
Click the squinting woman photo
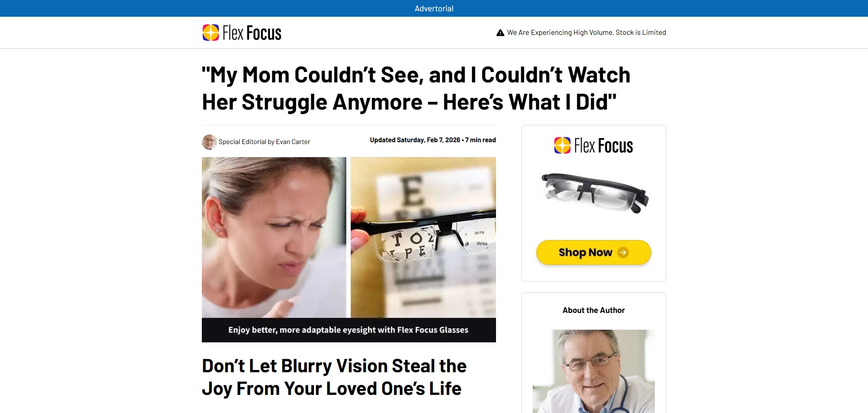tap(274, 237)
